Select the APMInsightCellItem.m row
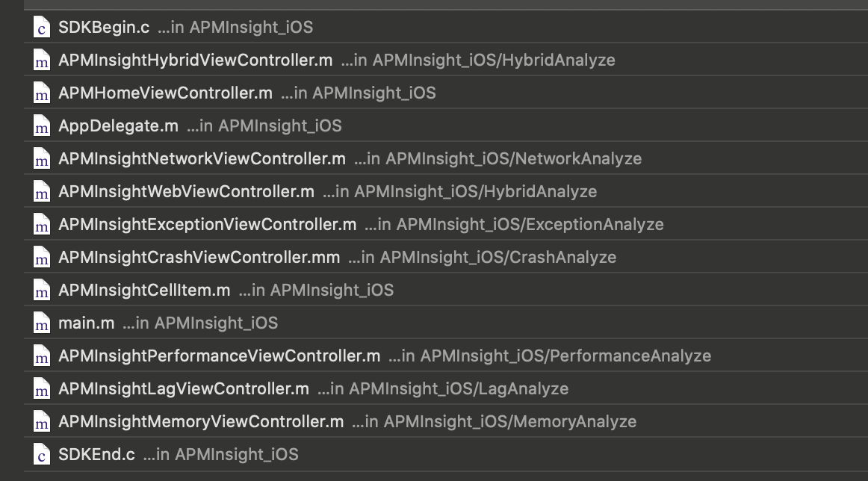Screen dimensions: 868x481 (446, 290)
